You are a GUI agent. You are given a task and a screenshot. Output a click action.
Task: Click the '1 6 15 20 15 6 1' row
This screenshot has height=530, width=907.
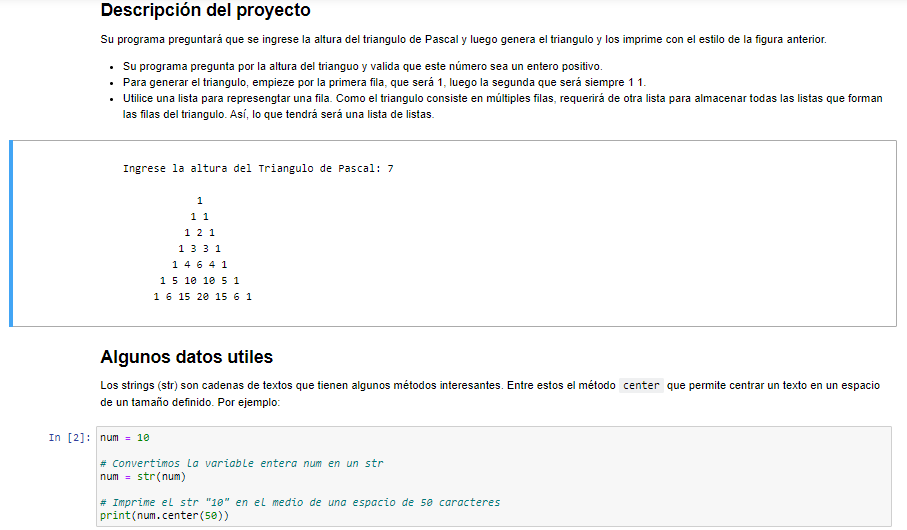[x=202, y=297]
